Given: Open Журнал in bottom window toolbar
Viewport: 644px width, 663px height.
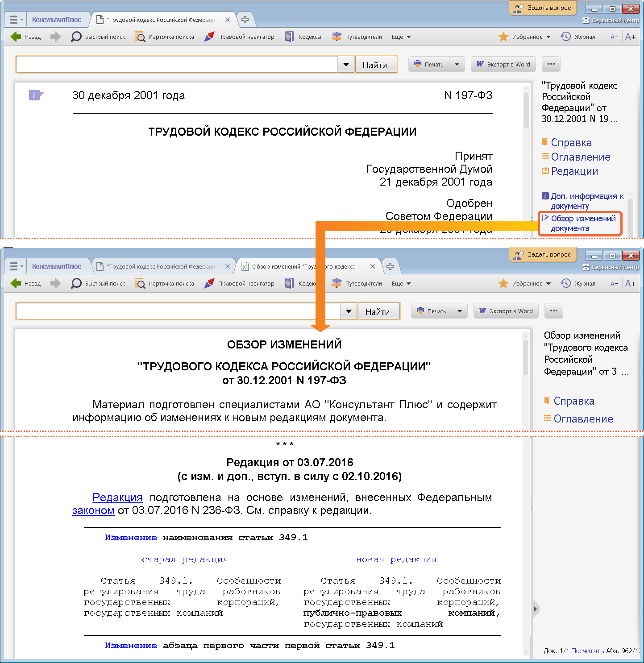Looking at the screenshot, I should click(x=578, y=283).
